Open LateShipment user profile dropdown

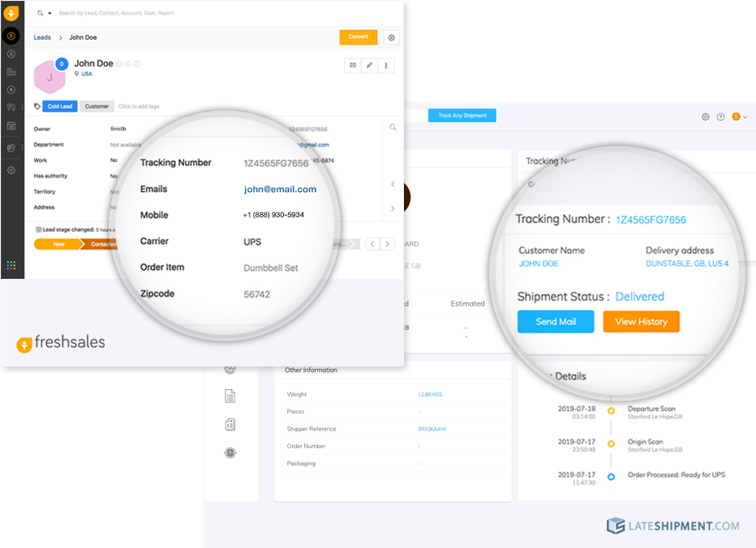pos(739,117)
